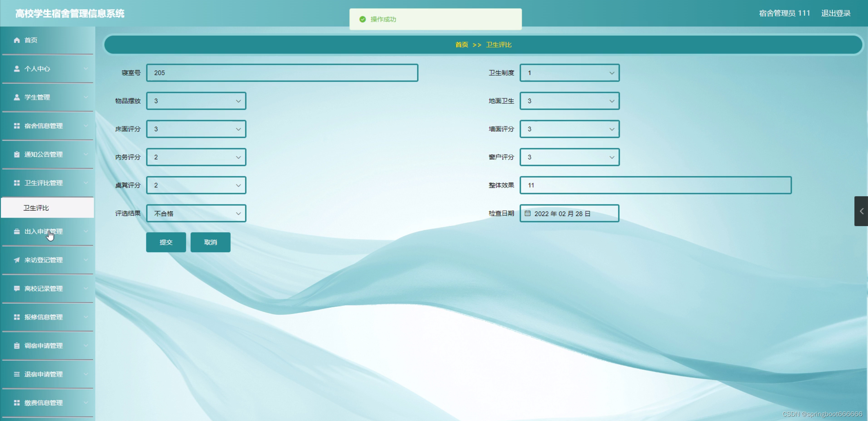Expand the 窗户评分 dropdown

pyautogui.click(x=569, y=157)
